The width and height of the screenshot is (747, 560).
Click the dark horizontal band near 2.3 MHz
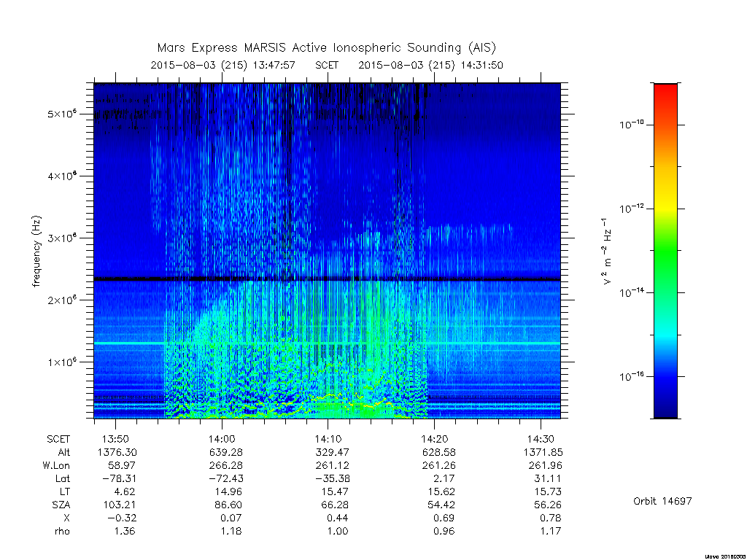point(327,279)
